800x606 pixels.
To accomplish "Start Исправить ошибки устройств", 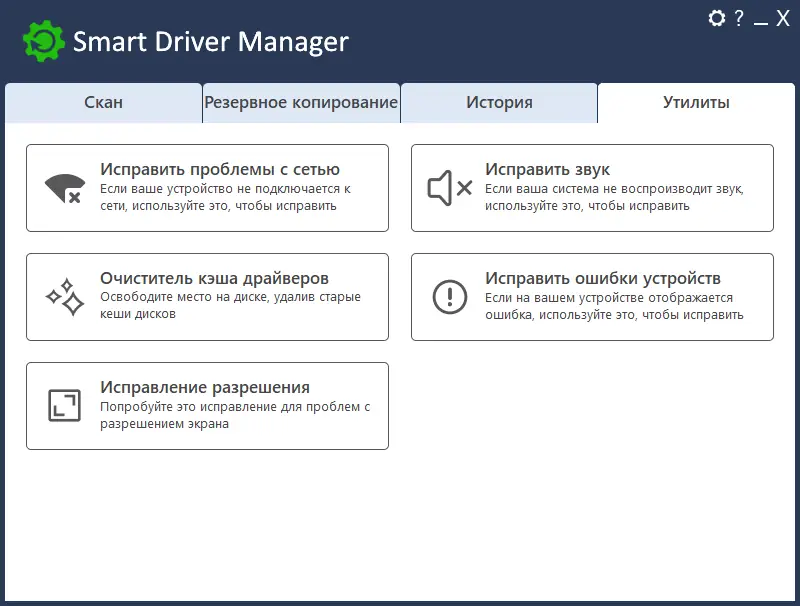I will coord(592,296).
